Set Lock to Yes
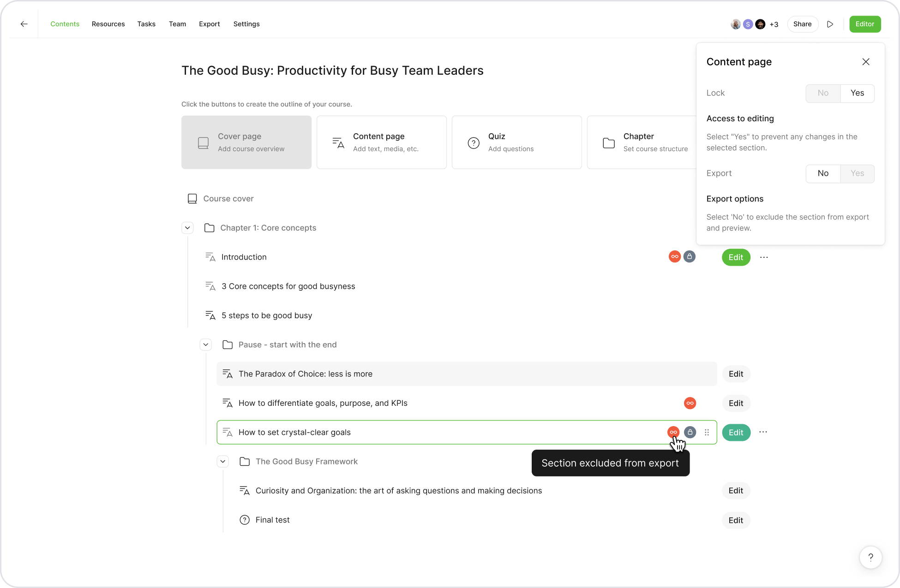The width and height of the screenshot is (900, 588). 857,93
